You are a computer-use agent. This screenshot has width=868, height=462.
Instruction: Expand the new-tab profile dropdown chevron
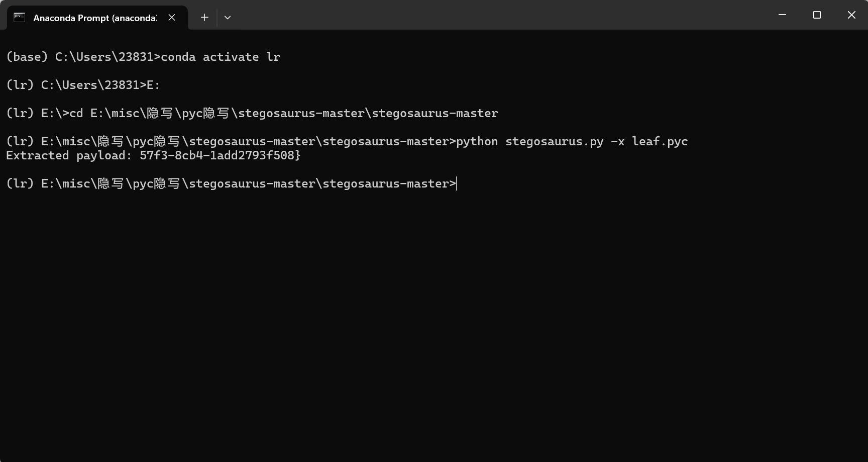[228, 18]
